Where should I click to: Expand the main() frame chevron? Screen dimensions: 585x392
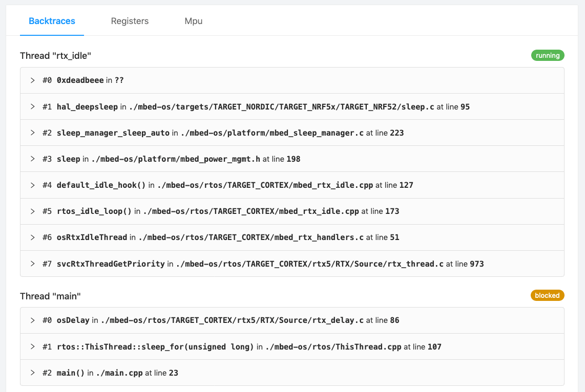point(32,373)
